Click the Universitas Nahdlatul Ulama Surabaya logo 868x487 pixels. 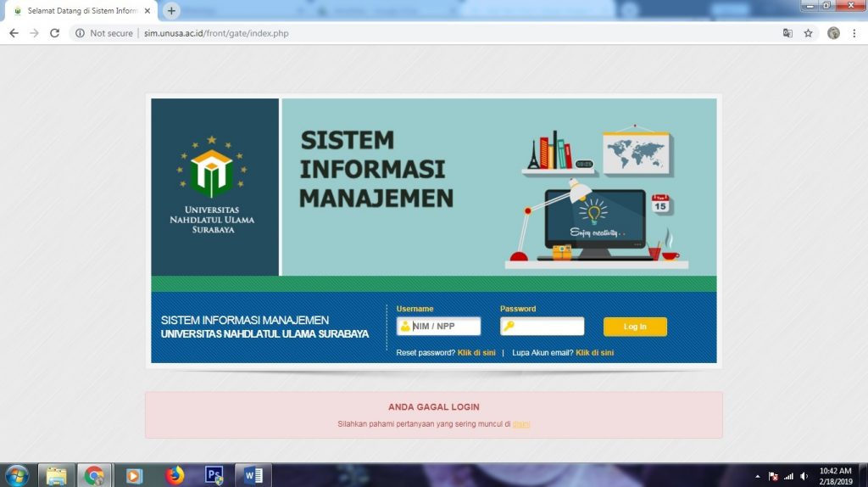coord(212,184)
